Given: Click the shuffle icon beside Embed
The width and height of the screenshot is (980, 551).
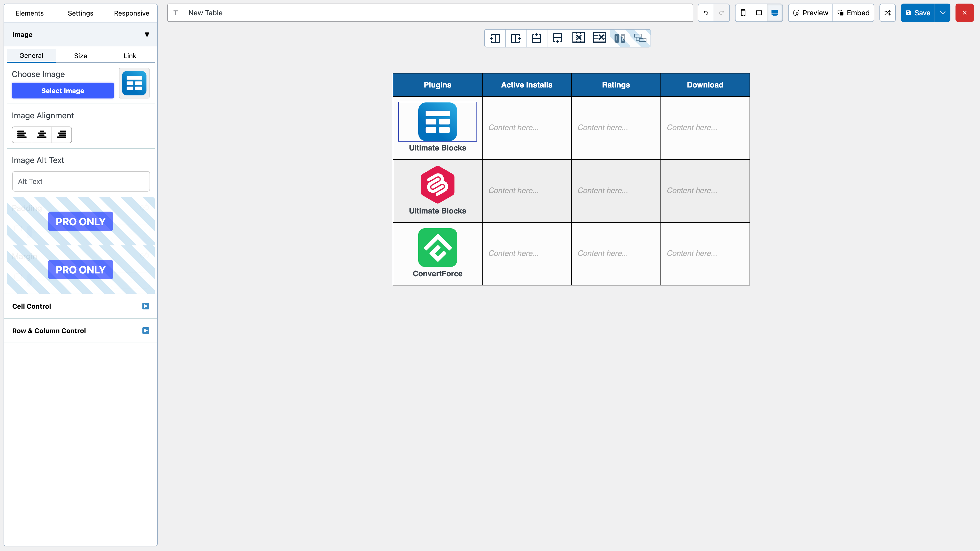Looking at the screenshot, I should (x=887, y=13).
